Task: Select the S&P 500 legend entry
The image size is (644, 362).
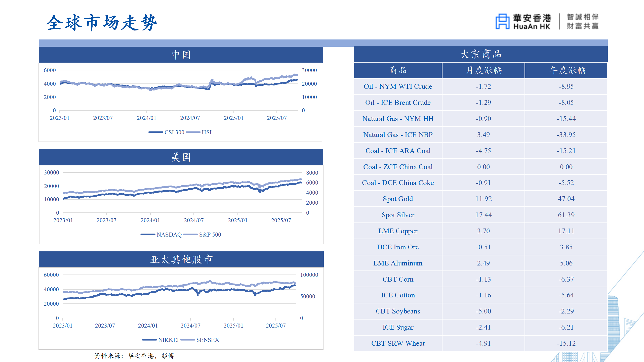Action: pos(210,235)
